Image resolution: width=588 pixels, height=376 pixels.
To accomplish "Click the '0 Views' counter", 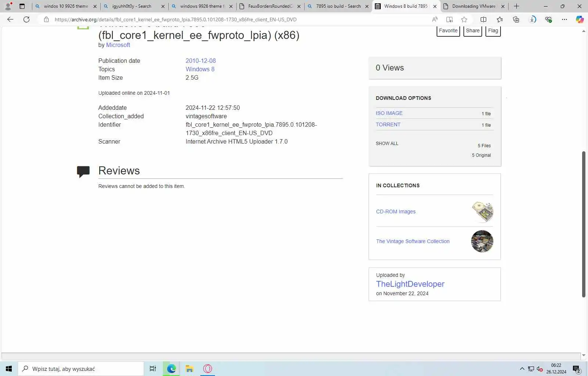I will [x=390, y=68].
